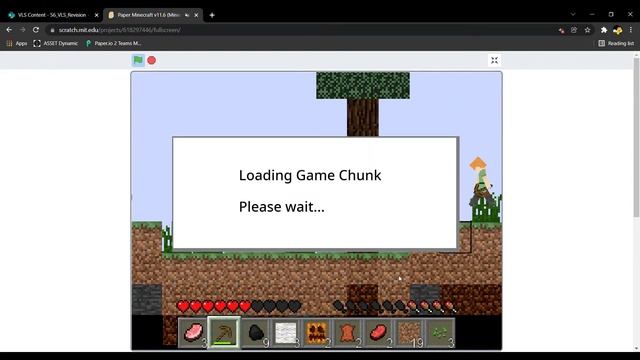Bookmark this page with the star icon
Viewport: 640px width, 360px height.
(587, 30)
